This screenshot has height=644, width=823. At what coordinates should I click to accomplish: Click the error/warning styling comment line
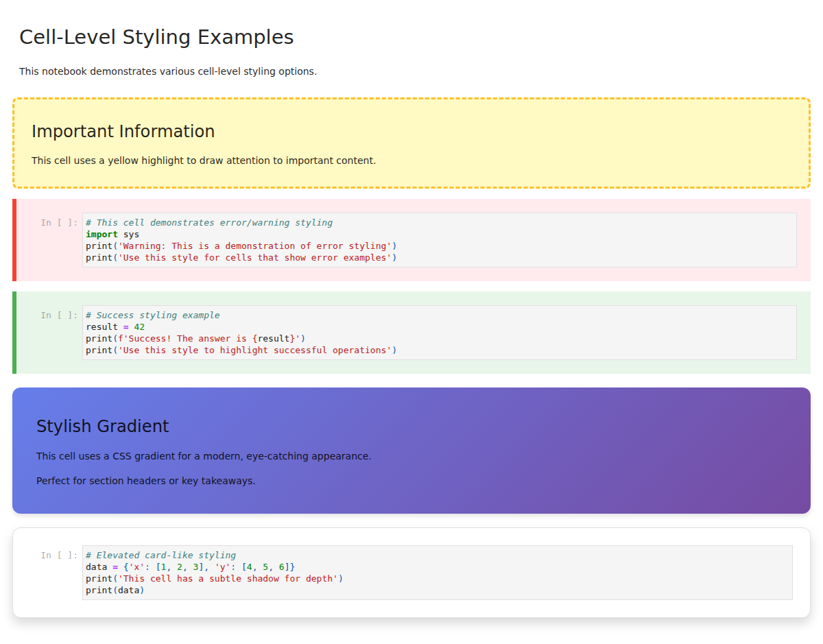click(209, 223)
